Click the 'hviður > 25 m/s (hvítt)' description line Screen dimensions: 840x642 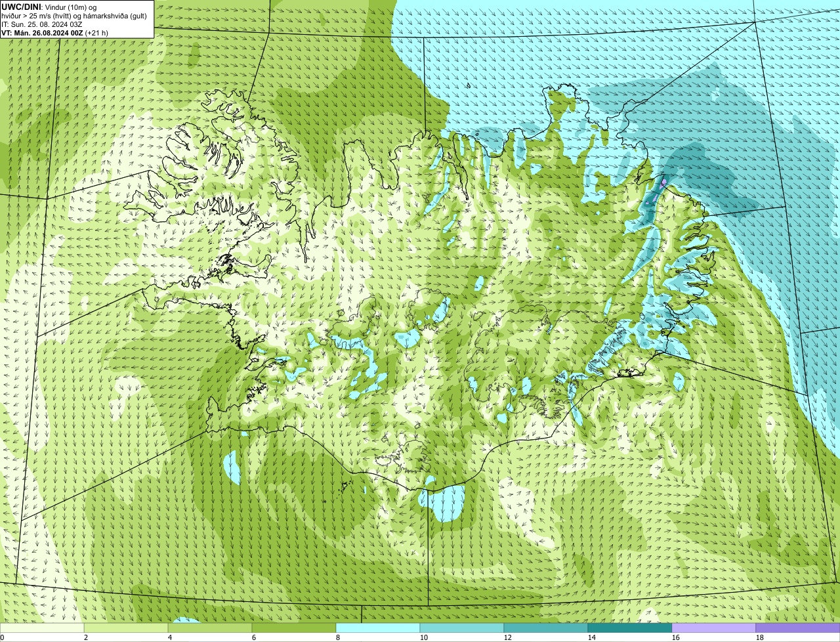74,16
